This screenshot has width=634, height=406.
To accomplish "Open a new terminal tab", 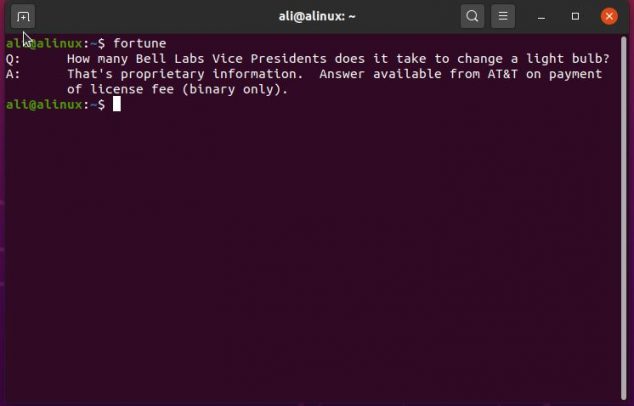I will click(x=23, y=17).
